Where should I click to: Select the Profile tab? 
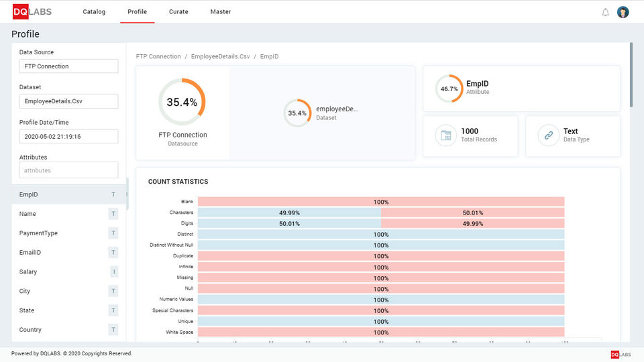point(137,12)
